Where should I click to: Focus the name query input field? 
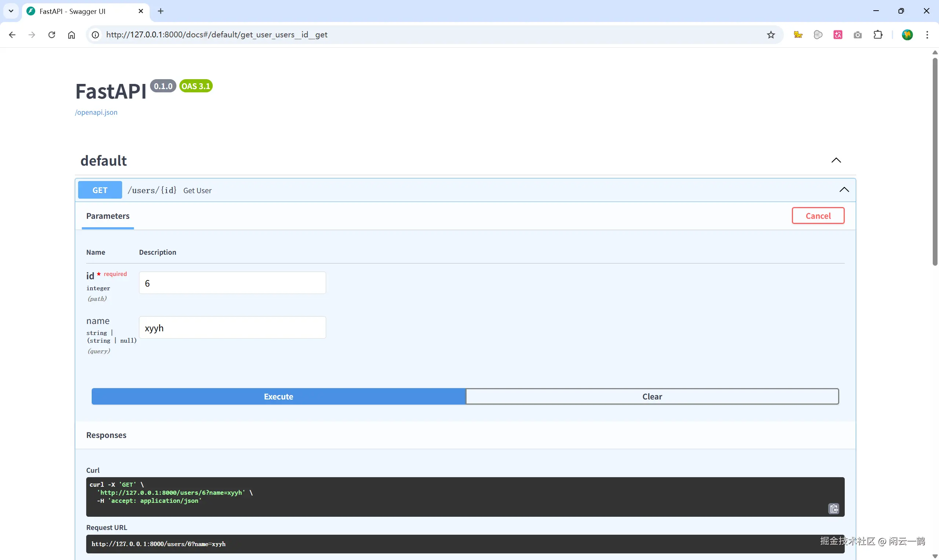(x=232, y=328)
